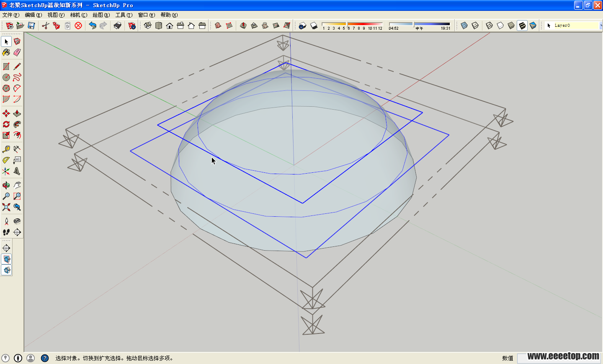Choose the Walk footprints tool
Viewport: 603px width, 364px height.
tap(6, 232)
